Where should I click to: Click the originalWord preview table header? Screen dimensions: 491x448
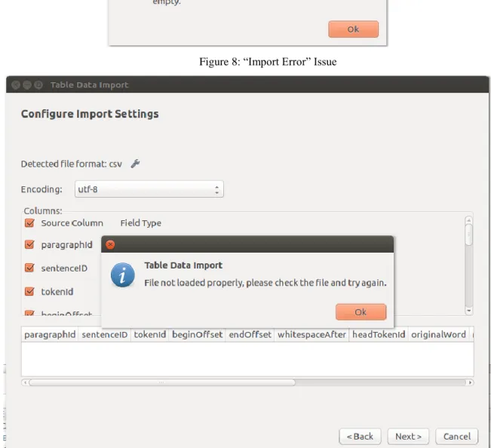pos(438,334)
